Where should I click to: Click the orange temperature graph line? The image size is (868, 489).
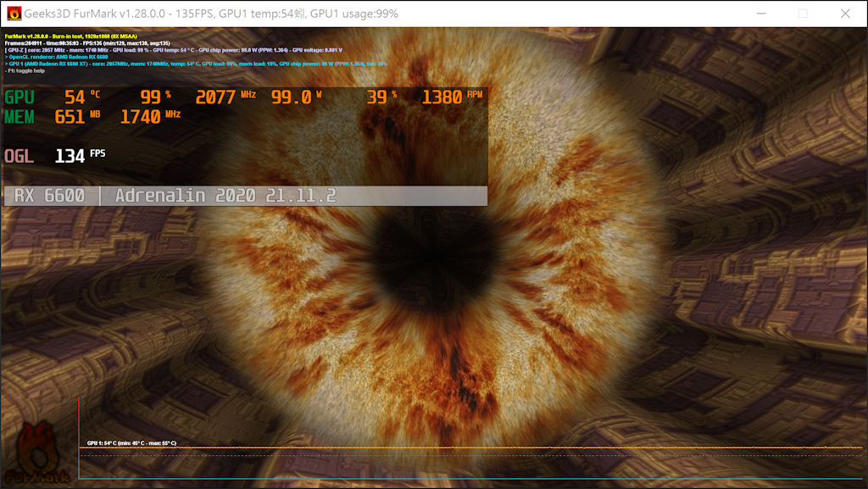click(470, 447)
